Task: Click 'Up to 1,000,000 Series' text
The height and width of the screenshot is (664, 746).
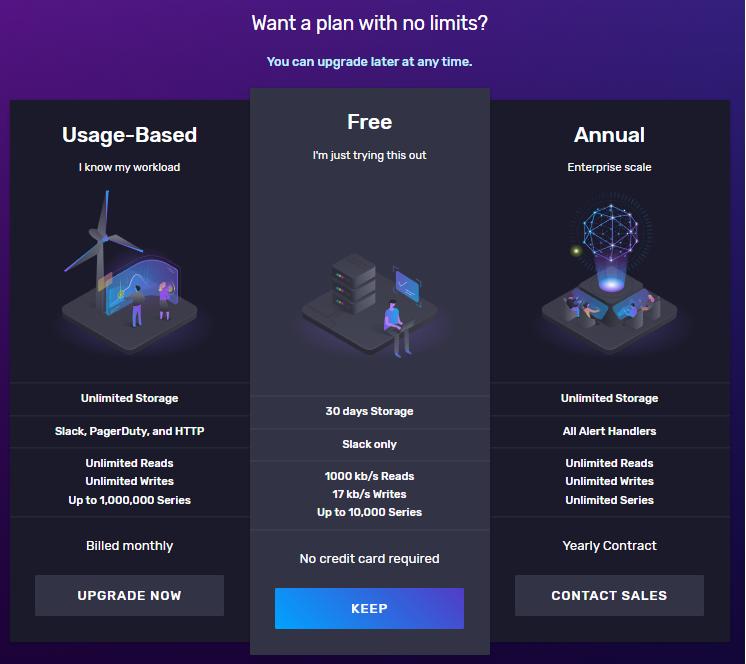Action: (x=129, y=500)
